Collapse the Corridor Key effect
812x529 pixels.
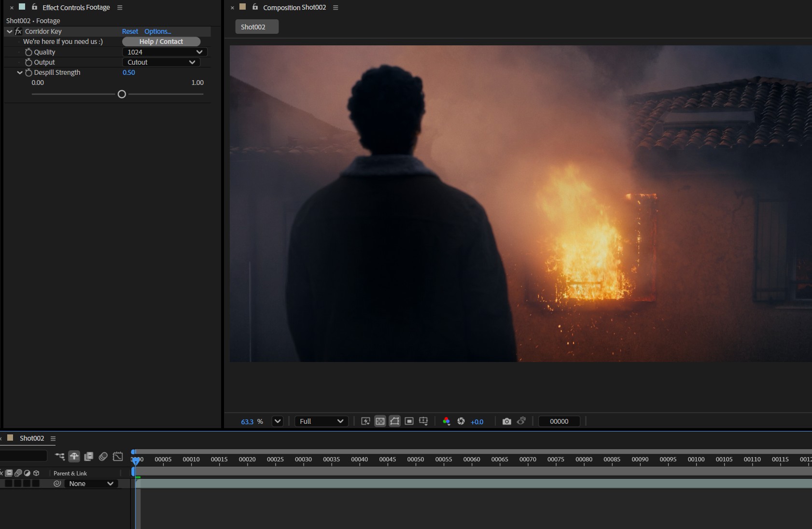tap(10, 31)
